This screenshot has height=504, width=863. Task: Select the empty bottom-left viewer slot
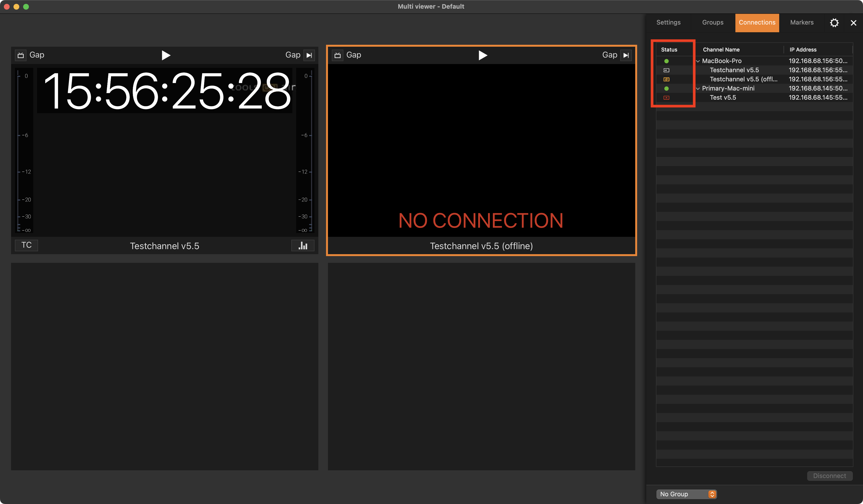point(164,366)
